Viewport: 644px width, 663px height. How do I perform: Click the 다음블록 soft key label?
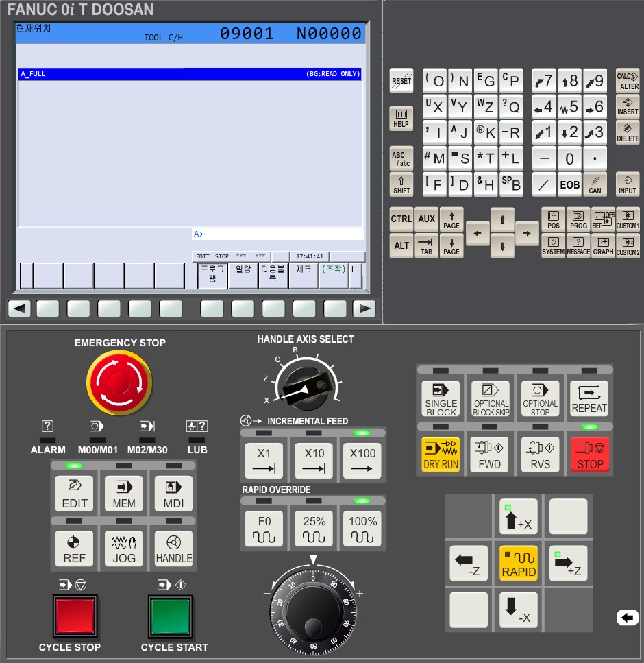click(273, 275)
